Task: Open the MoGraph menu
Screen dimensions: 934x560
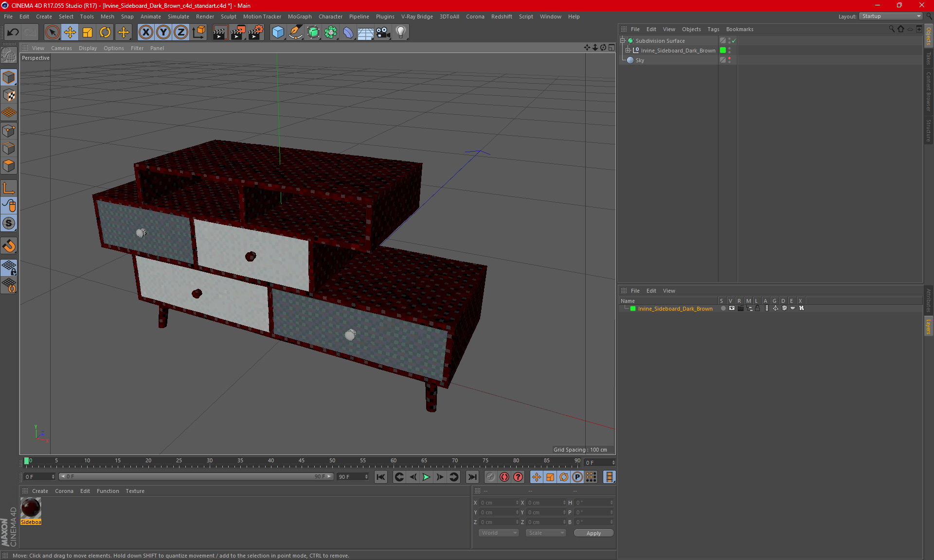Action: click(x=299, y=17)
